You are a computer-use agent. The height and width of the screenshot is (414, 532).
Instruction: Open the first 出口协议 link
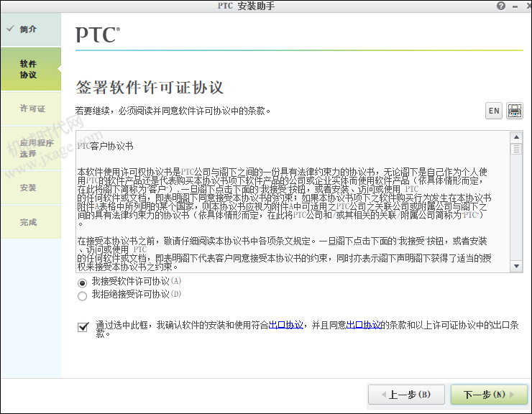pyautogui.click(x=286, y=325)
